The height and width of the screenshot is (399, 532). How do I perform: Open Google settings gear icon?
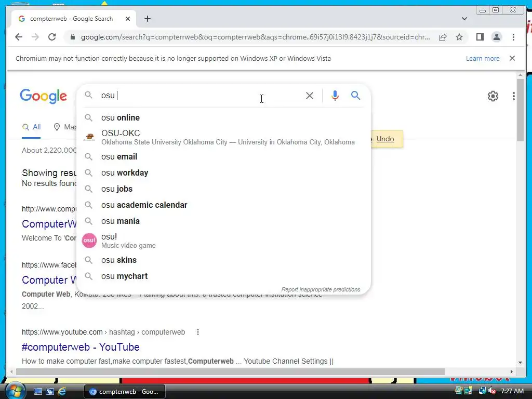[493, 96]
